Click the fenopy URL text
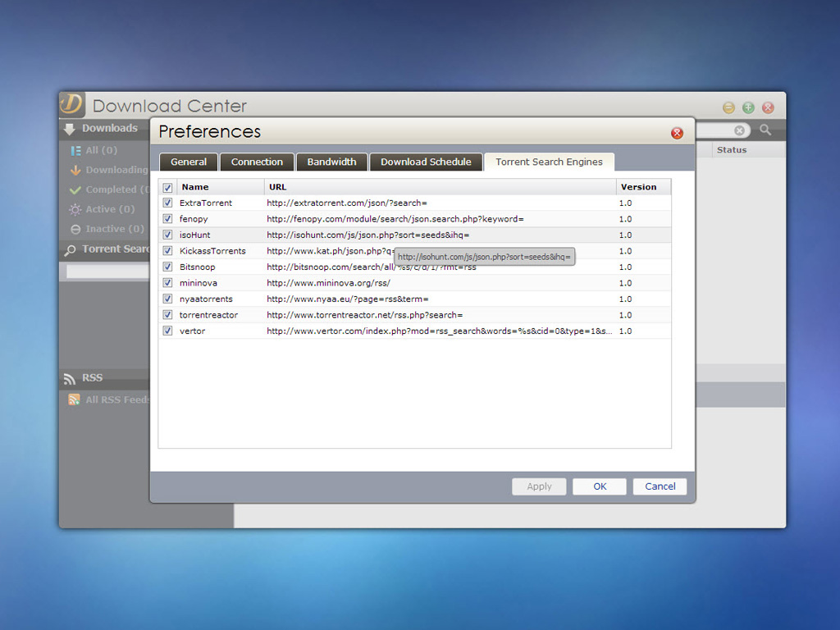This screenshot has width=840, height=630. [x=395, y=219]
